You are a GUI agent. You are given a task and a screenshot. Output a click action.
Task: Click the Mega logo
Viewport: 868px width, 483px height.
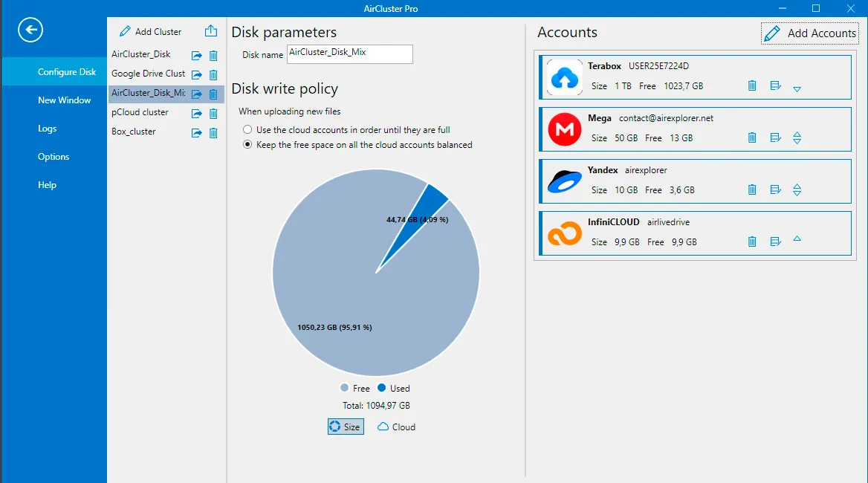(x=565, y=129)
